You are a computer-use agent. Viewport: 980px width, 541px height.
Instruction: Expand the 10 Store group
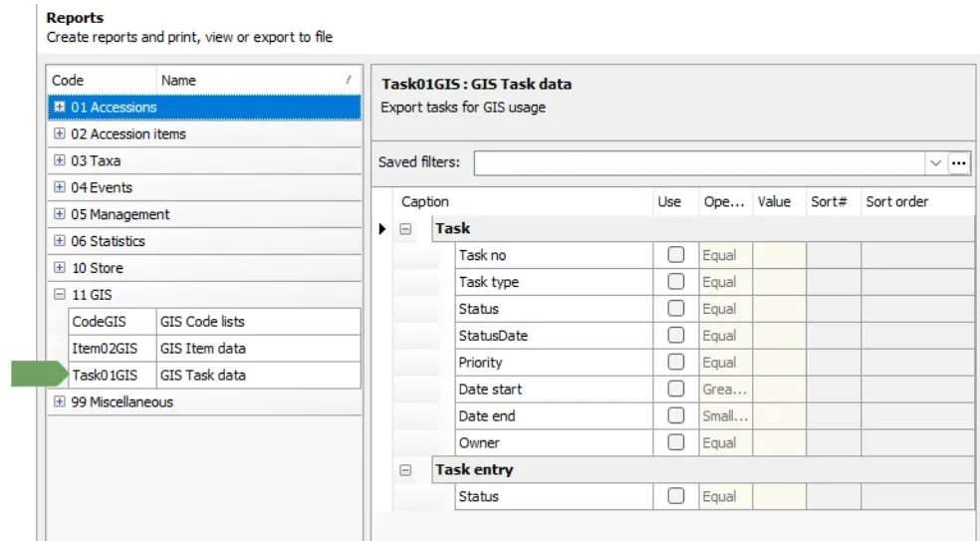[x=60, y=268]
